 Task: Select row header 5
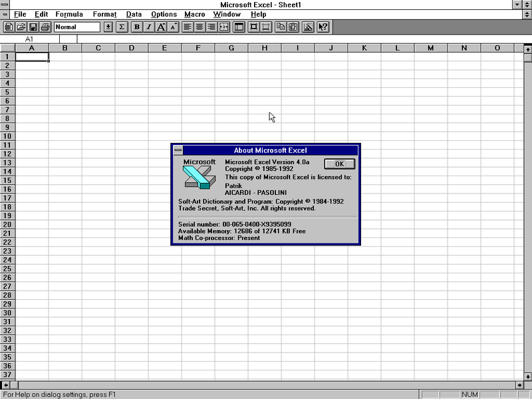point(7,92)
